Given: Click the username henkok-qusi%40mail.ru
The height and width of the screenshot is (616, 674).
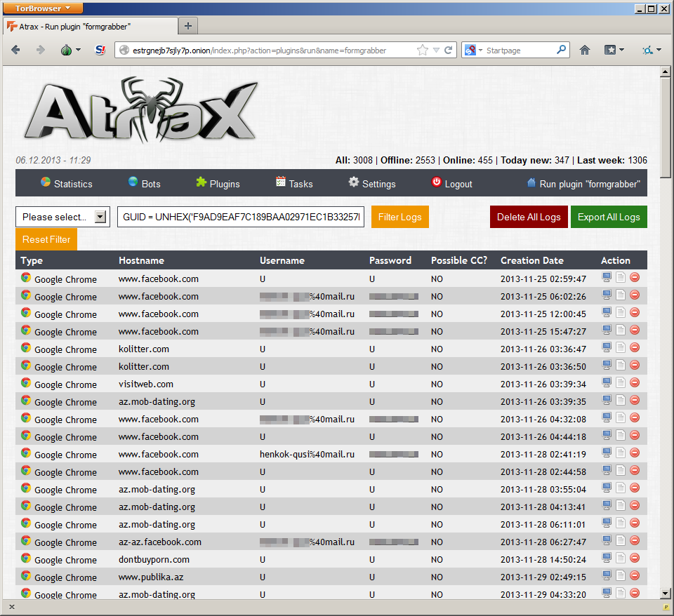Looking at the screenshot, I should point(307,454).
